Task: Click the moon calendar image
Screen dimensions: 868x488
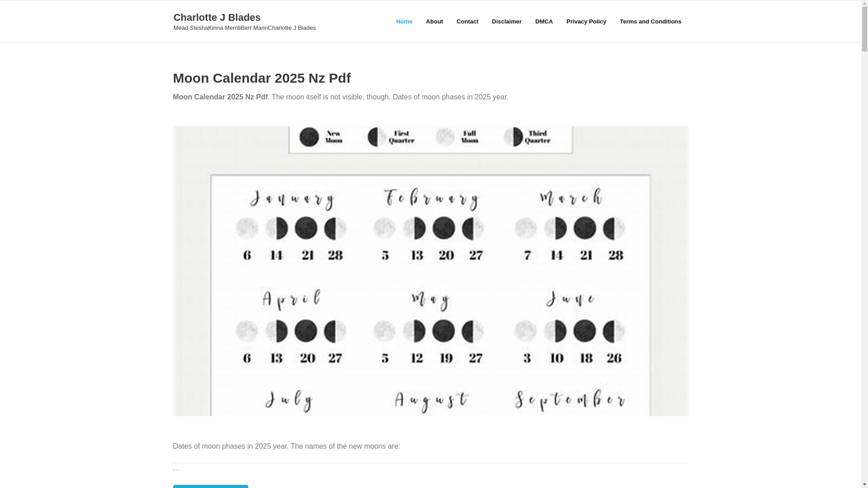Action: tap(430, 271)
